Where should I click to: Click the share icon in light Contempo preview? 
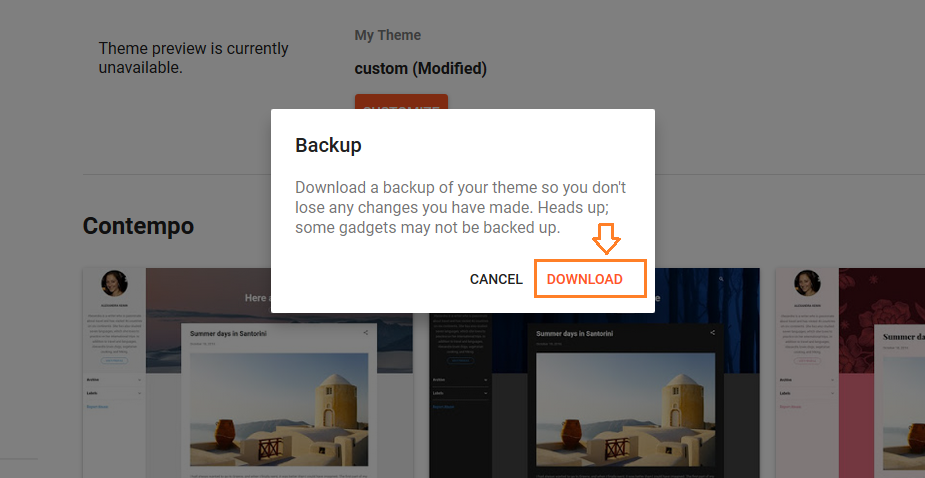click(x=366, y=333)
